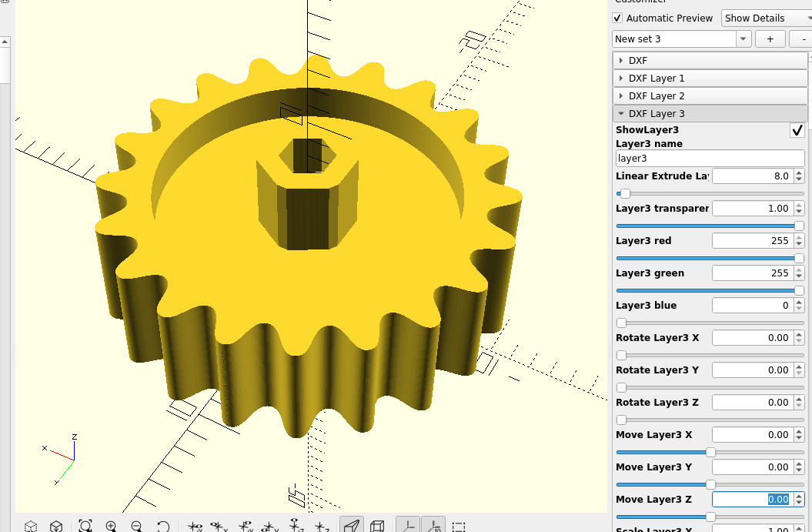Click the Linear Extrude slider handle
Screen dimensions: 812x532
point(625,194)
